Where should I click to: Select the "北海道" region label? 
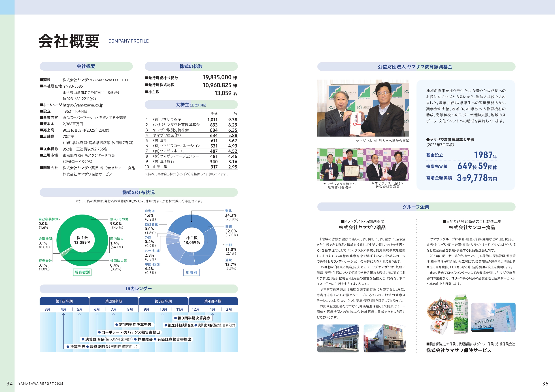150,211
